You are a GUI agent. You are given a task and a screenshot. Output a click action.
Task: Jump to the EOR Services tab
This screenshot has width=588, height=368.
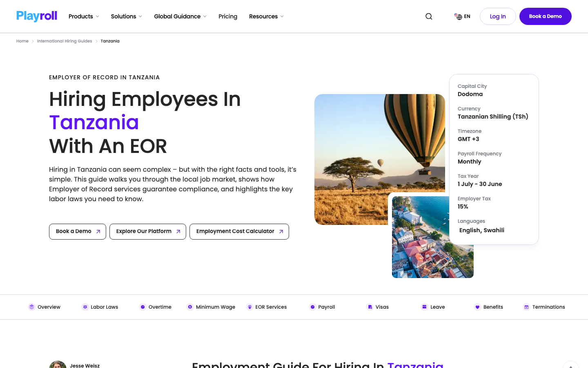tap(267, 307)
